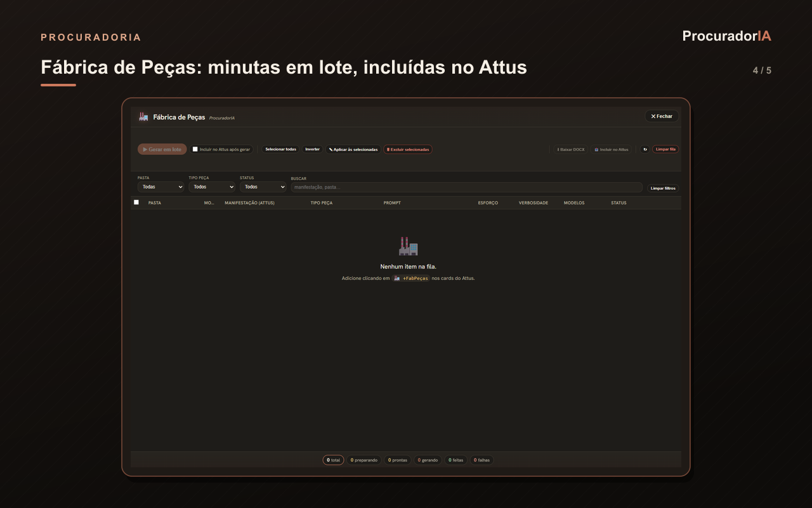Click Aplicar às selecionadas button
This screenshot has height=508, width=812.
[x=353, y=149]
